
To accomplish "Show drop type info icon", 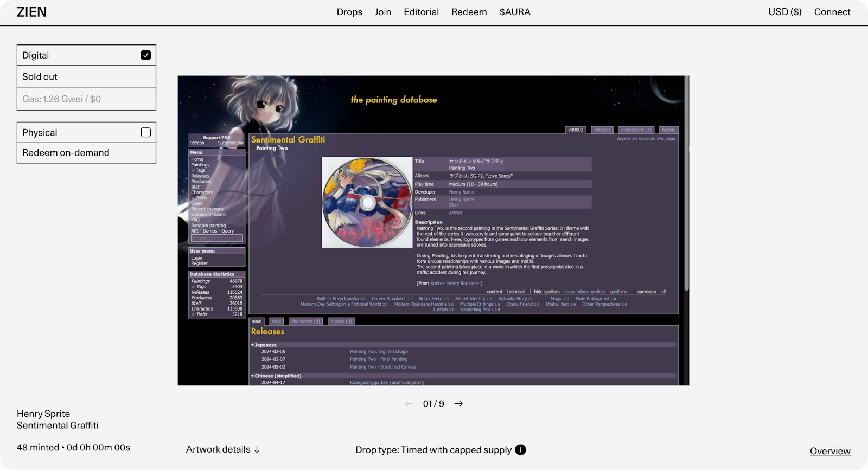I will pyautogui.click(x=520, y=449).
